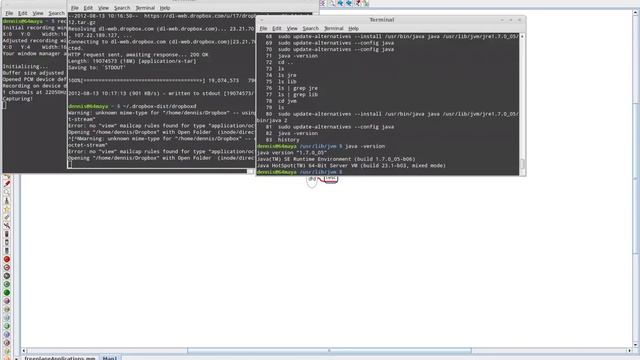
Task: Open Help menu in front Terminal window
Action: tap(353, 29)
